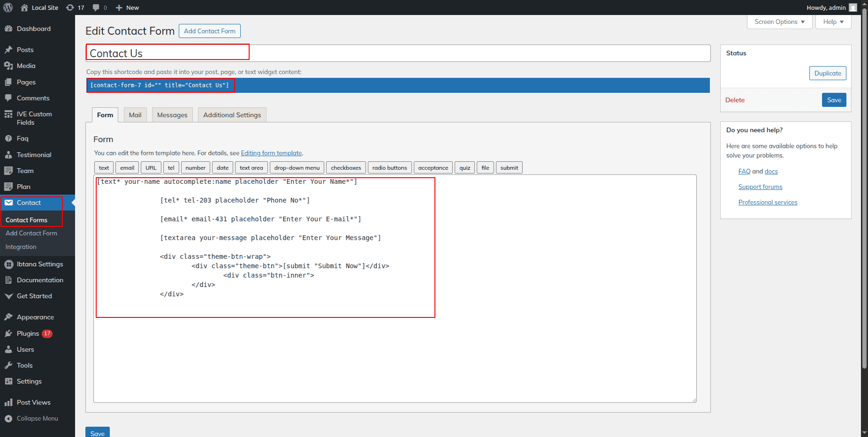
Task: Click the WordPress logo icon
Action: coord(8,8)
